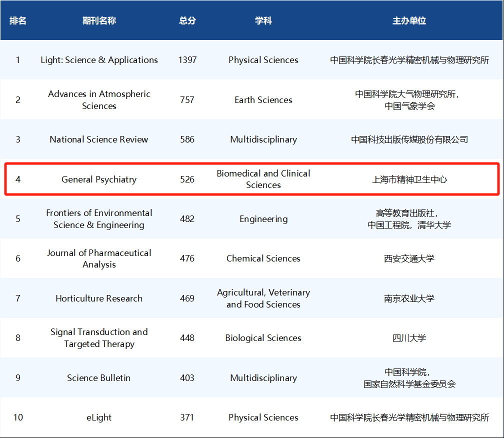Click Advances in Atmospheric Sciences journal name
Screen dimensions: 504x438
click(x=99, y=100)
